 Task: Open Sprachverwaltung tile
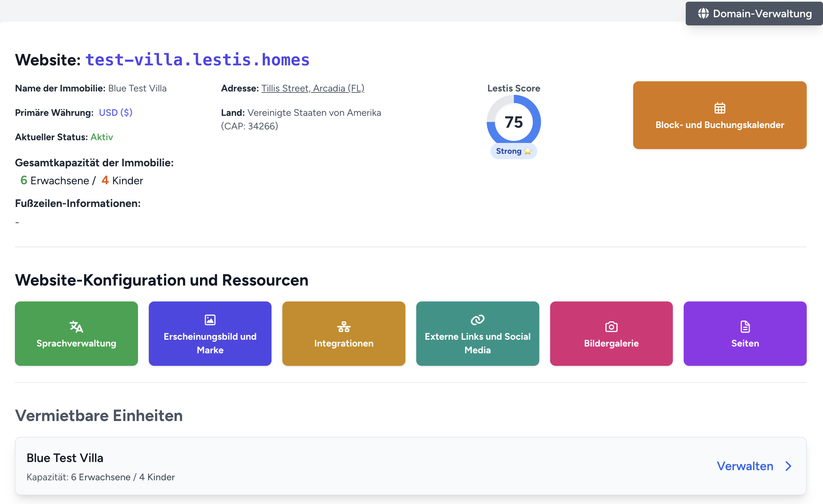(x=76, y=334)
